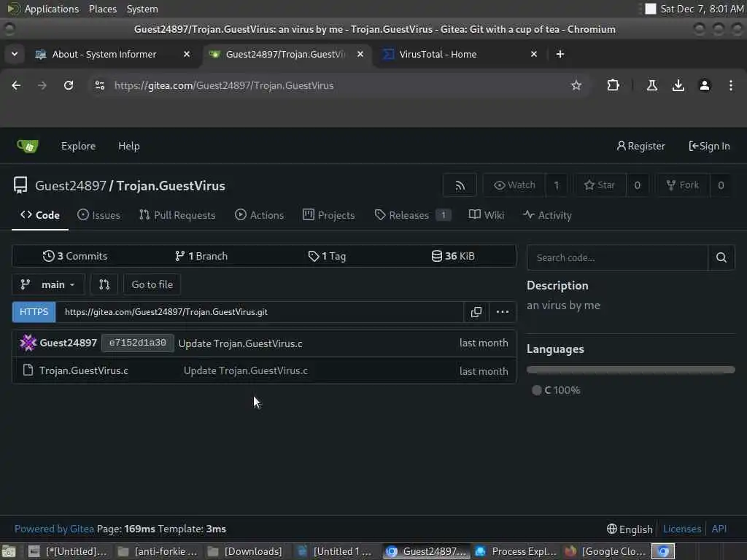Open the Chromium profile icon
The height and width of the screenshot is (560, 747).
tap(704, 85)
